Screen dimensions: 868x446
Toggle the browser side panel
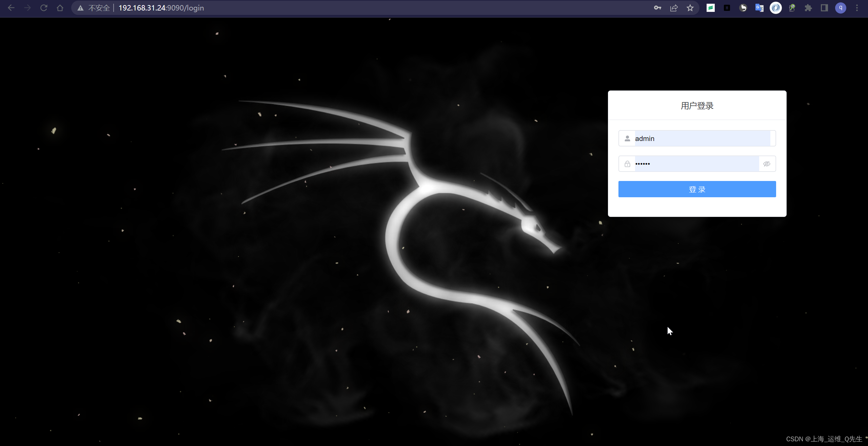coord(825,8)
